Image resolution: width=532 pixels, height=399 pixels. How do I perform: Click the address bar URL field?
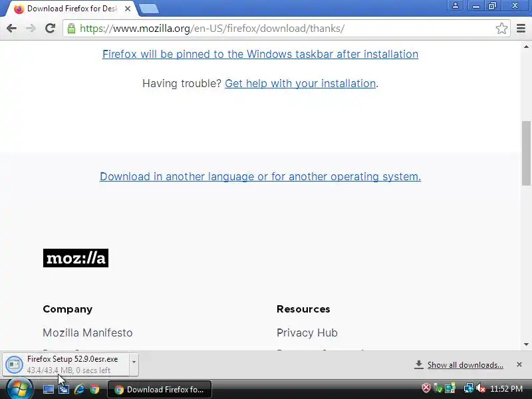285,29
